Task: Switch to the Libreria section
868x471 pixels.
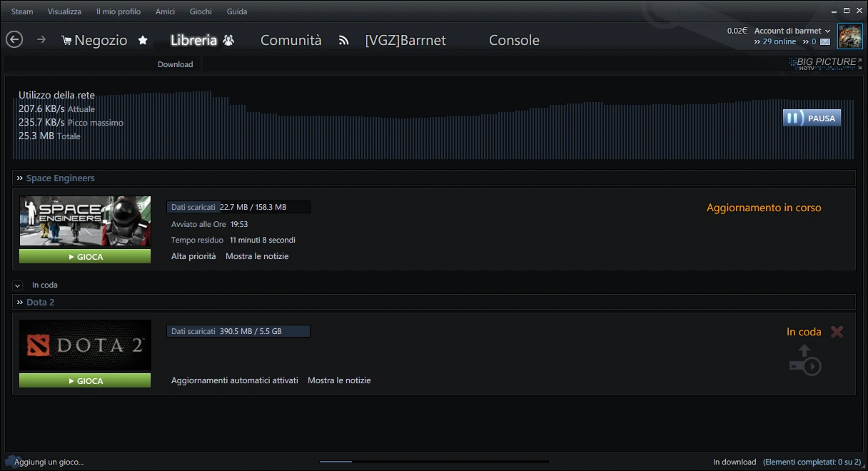Action: coord(193,40)
